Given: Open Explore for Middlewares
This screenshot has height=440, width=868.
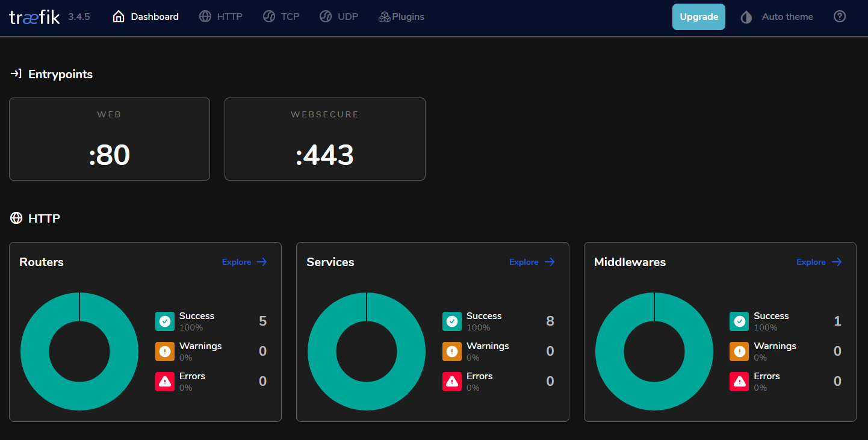Looking at the screenshot, I should pos(819,262).
